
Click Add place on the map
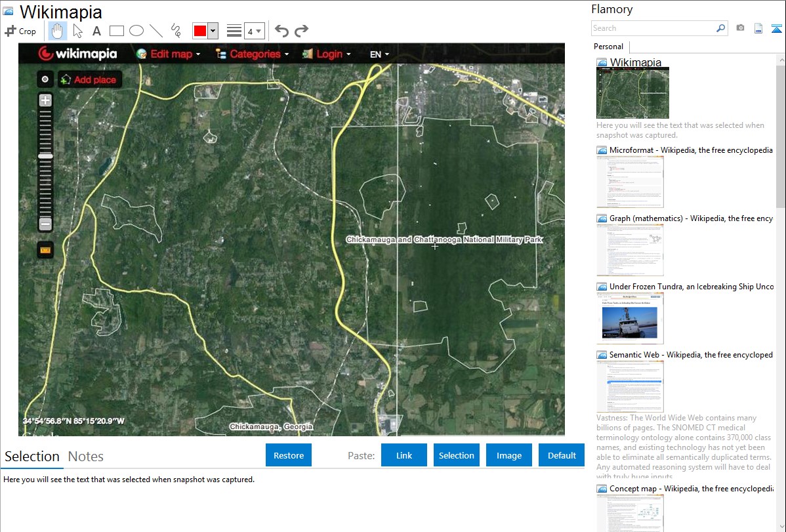pyautogui.click(x=90, y=79)
